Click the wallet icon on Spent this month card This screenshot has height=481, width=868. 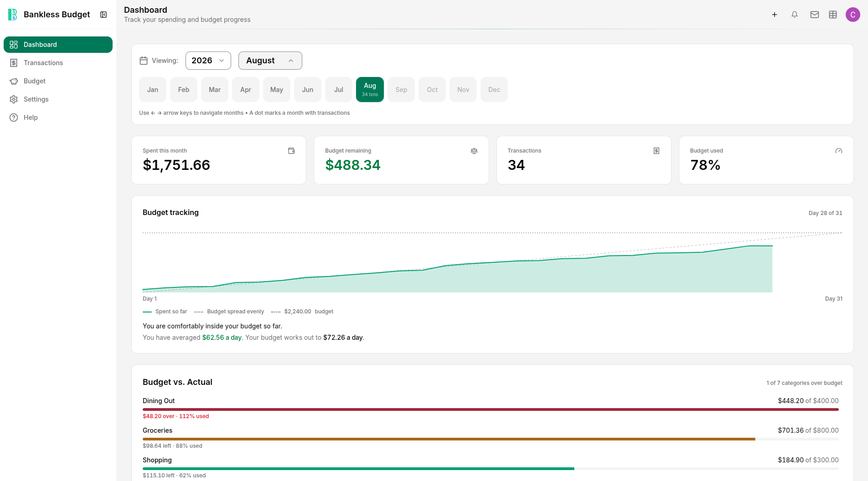point(291,151)
